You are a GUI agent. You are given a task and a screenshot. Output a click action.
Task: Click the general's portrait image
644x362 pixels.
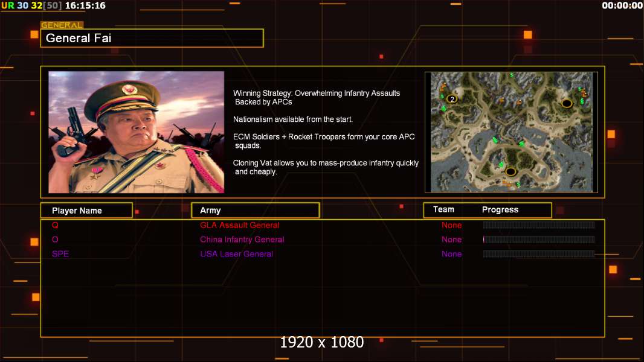137,132
